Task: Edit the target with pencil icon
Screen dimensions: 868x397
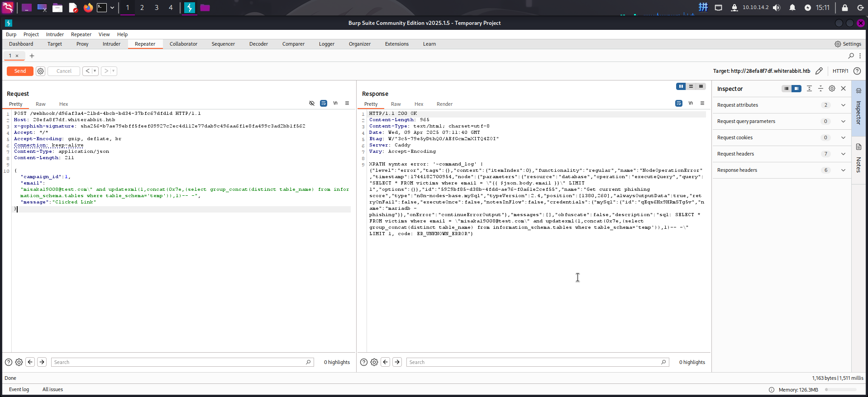Action: point(819,71)
